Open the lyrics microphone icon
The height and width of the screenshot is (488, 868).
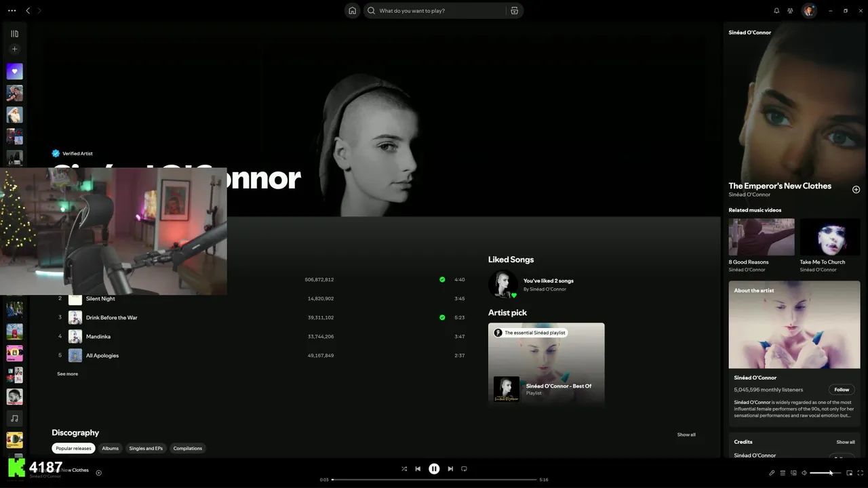pyautogui.click(x=772, y=473)
